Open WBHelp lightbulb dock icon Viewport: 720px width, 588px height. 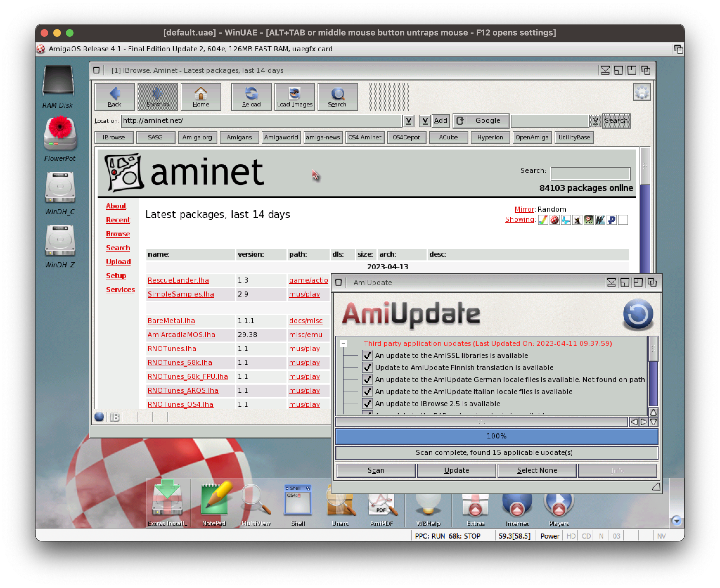[x=428, y=505]
